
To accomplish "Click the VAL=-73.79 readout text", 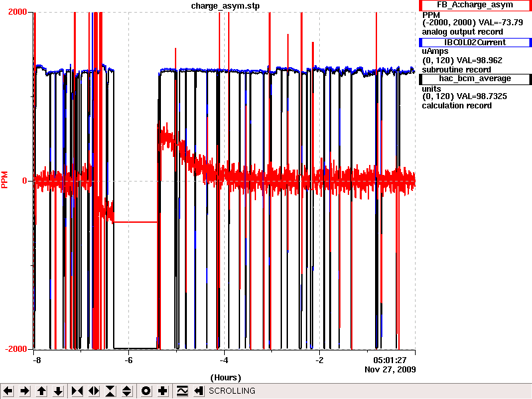I will click(x=501, y=23).
